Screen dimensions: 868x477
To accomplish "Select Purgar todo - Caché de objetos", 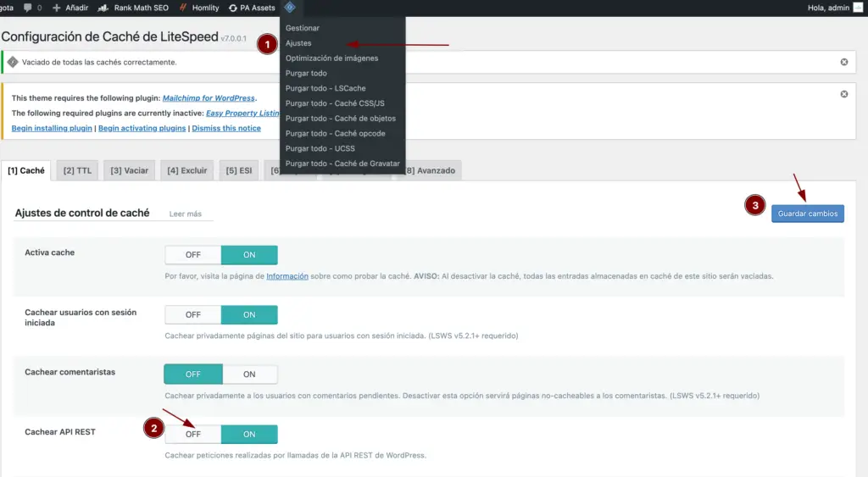I will [x=341, y=118].
